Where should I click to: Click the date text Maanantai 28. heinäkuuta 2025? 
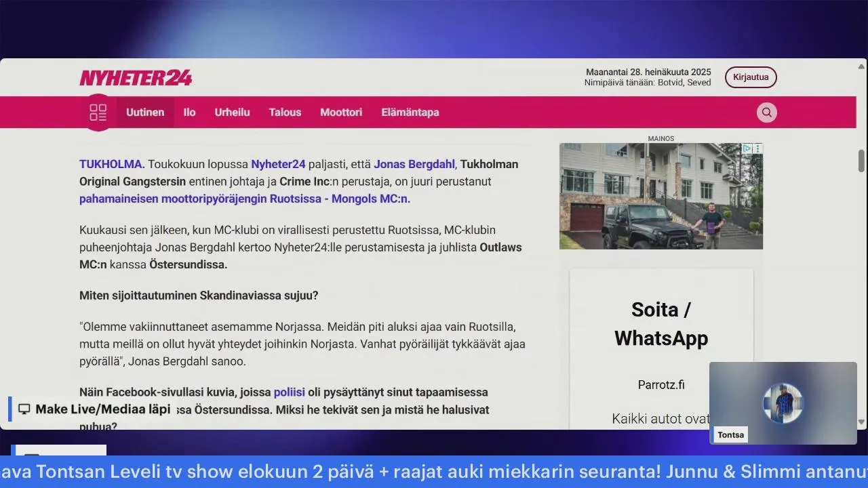648,72
